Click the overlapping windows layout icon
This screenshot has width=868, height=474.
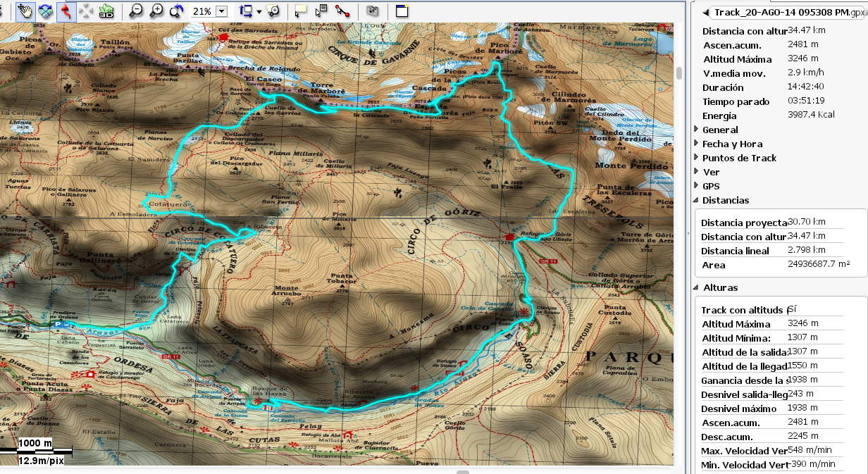click(x=246, y=11)
